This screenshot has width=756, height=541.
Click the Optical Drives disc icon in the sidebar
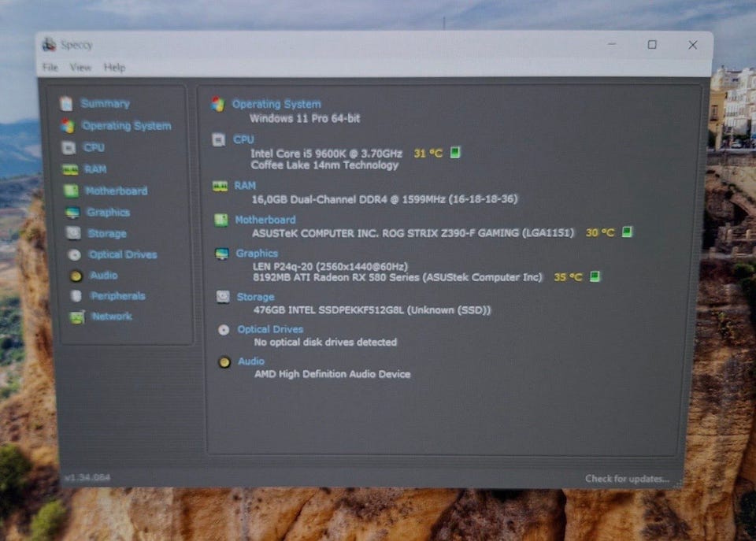(74, 254)
